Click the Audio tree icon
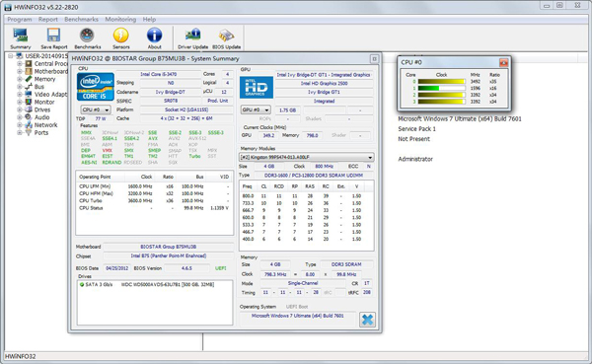592x364 pixels. pyautogui.click(x=29, y=117)
